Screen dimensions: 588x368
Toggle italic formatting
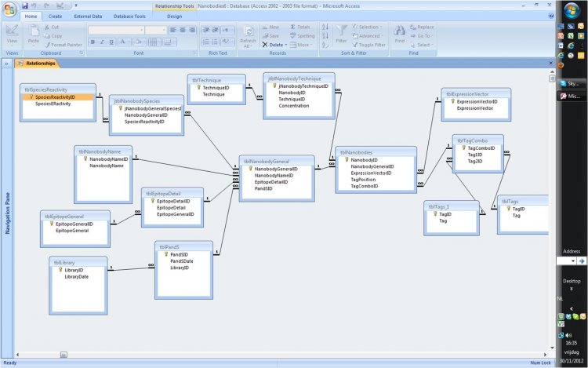[102, 42]
